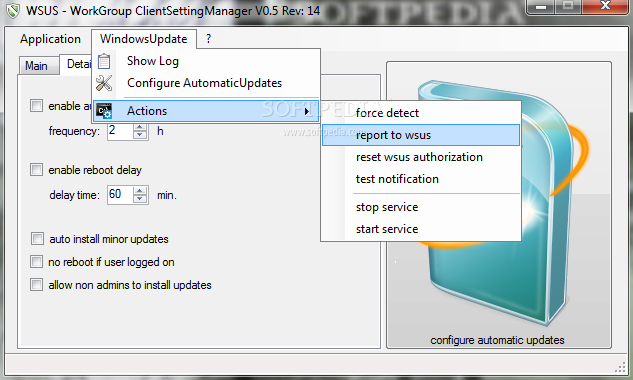Check no reboot if user logged on

pos(36,262)
